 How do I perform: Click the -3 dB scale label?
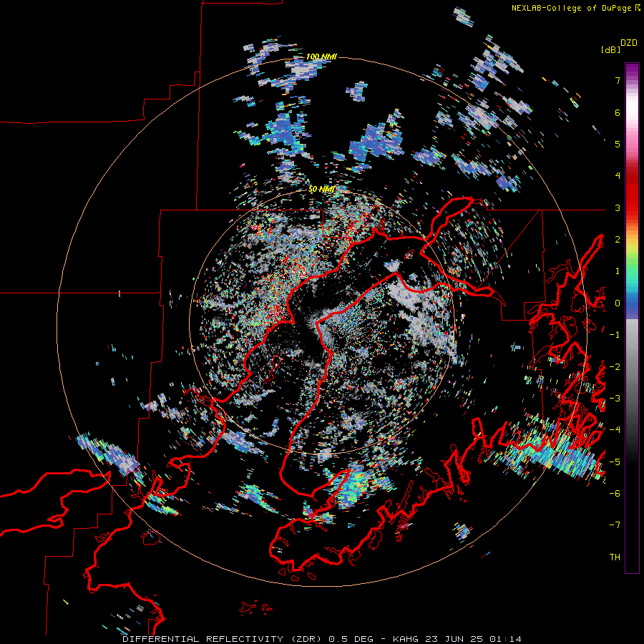pyautogui.click(x=615, y=399)
